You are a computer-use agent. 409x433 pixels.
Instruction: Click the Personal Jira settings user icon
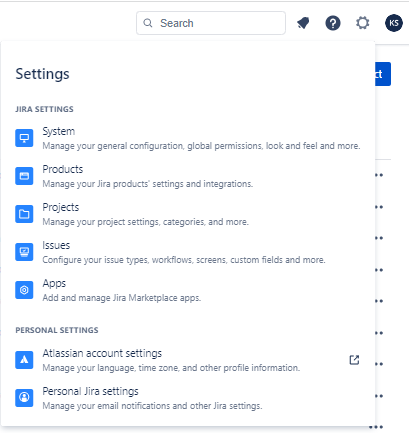(x=24, y=398)
